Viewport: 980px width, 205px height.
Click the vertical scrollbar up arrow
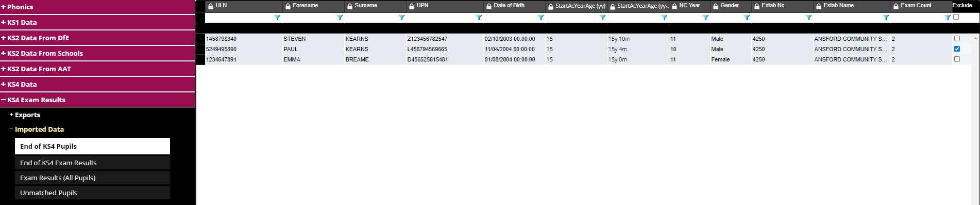tap(975, 38)
